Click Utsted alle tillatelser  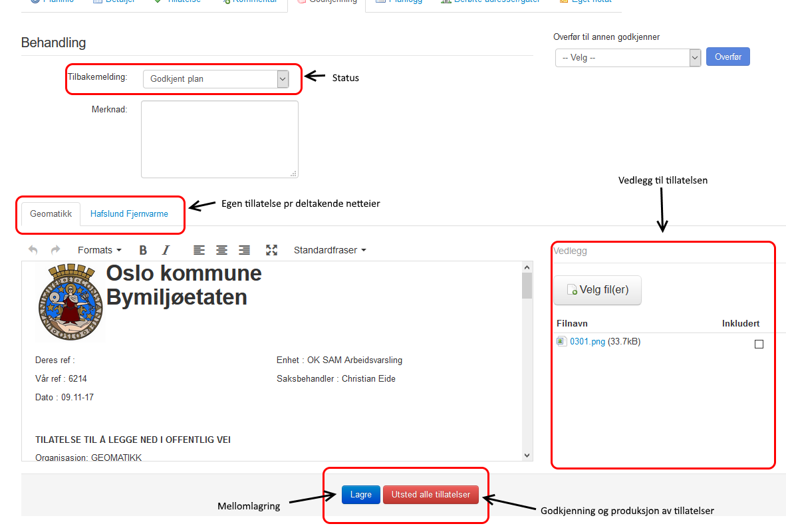(x=431, y=494)
